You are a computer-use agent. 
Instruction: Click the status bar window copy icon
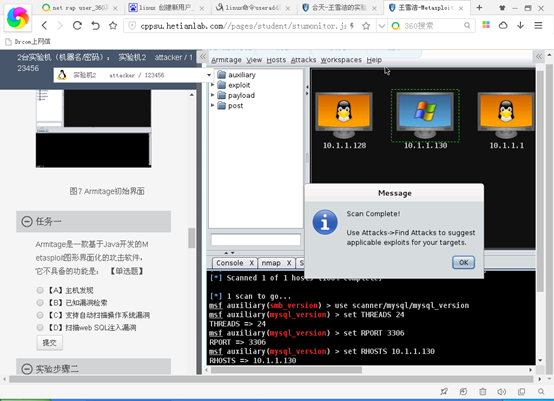pos(521,391)
